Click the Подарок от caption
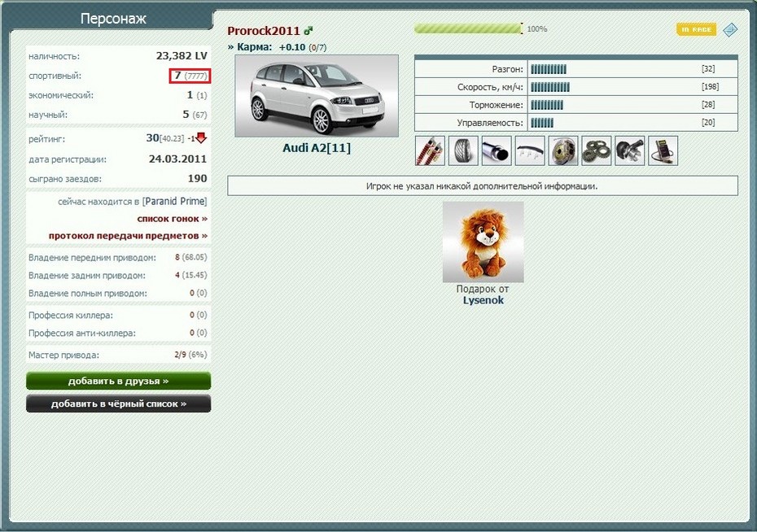Image resolution: width=757 pixels, height=532 pixels. coord(483,289)
